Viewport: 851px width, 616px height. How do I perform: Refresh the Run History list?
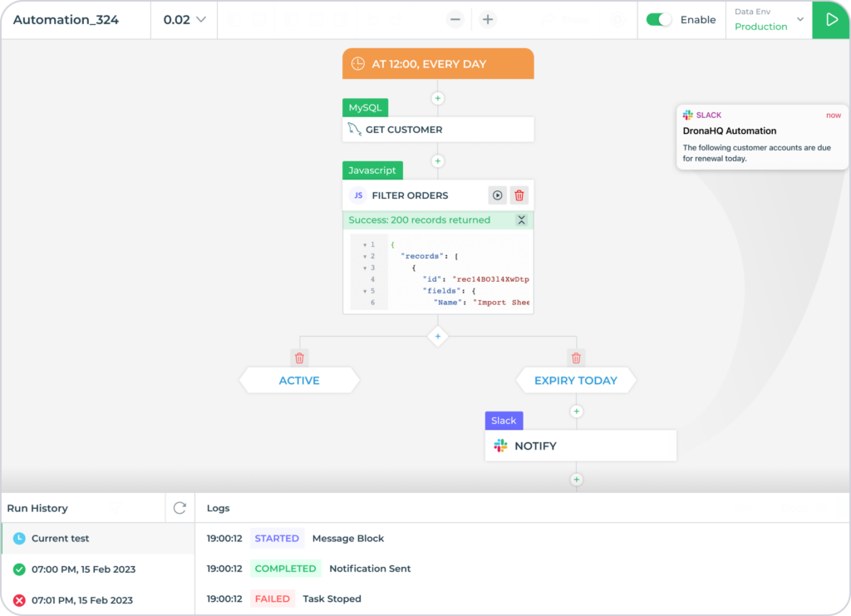180,508
